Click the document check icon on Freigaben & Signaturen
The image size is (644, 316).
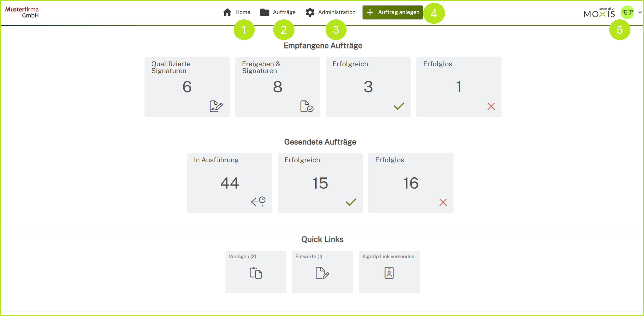(306, 106)
